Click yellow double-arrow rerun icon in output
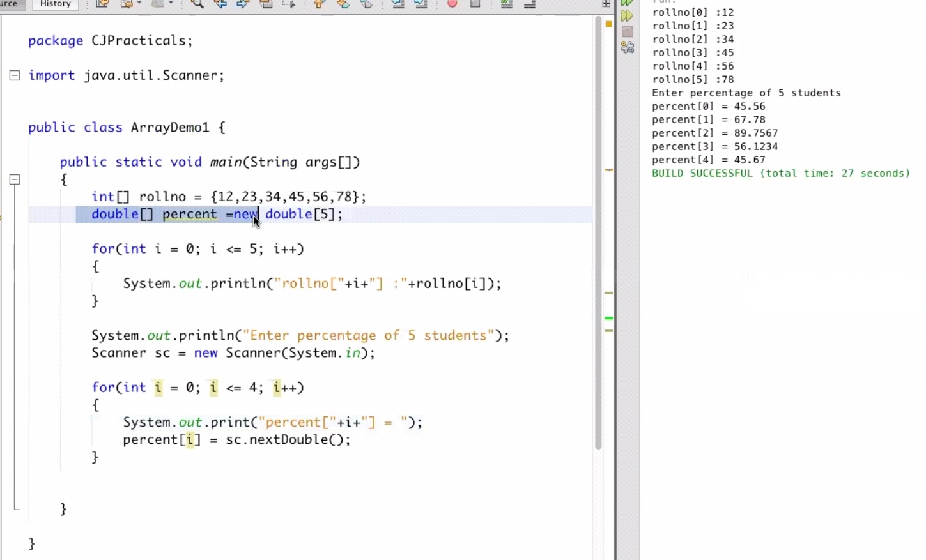926x560 pixels. [628, 16]
